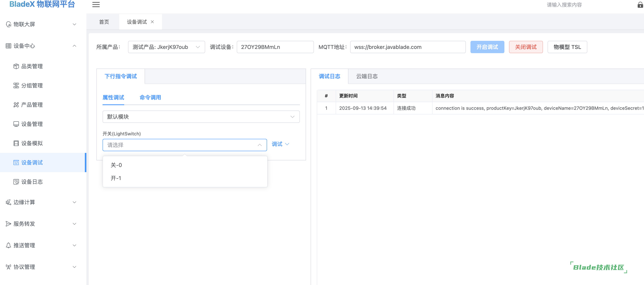Open the 默认模块 module dropdown
Screen dimensions: 644x285
point(201,117)
